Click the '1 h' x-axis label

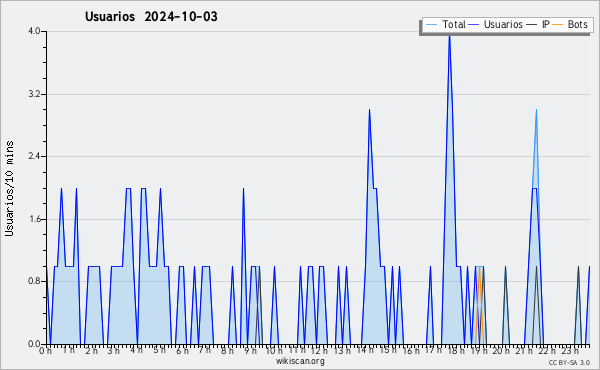(x=69, y=350)
